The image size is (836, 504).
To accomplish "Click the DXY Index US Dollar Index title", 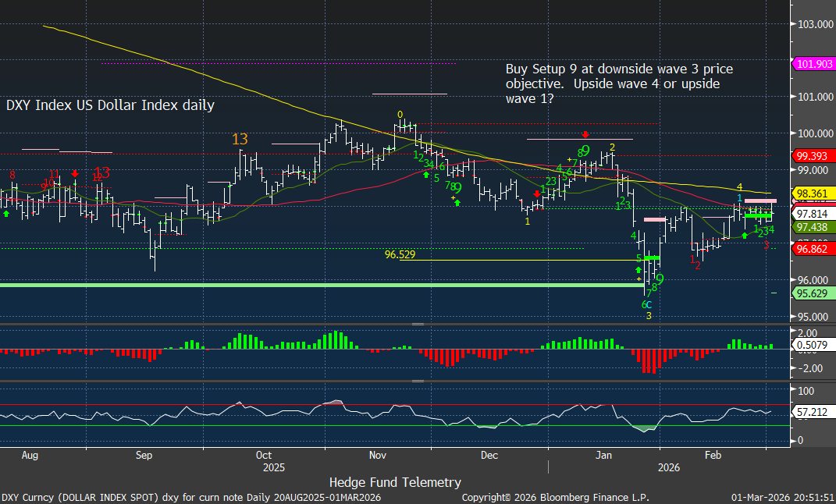I will pos(110,105).
